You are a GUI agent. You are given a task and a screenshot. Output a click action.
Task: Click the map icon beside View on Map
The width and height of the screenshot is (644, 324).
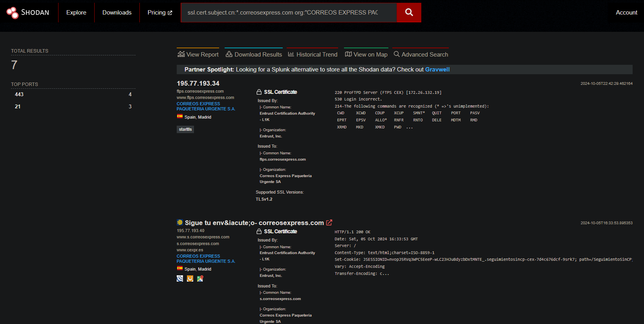tap(348, 54)
